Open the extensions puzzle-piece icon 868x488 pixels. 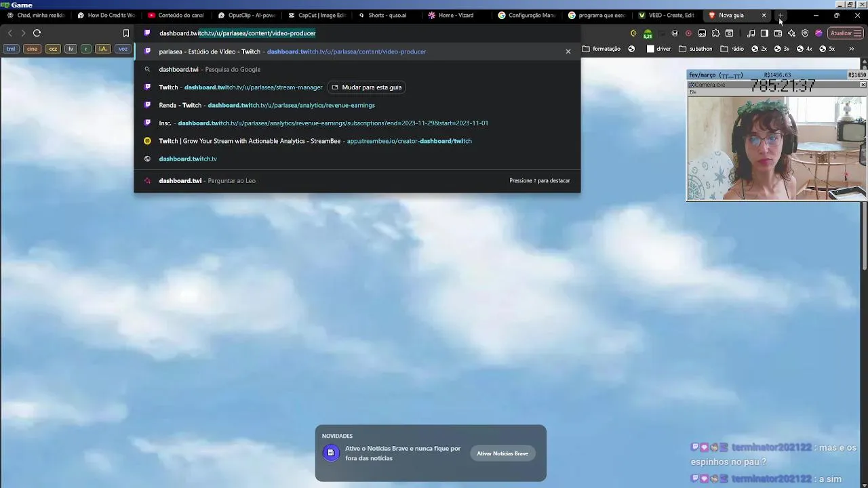(x=715, y=33)
